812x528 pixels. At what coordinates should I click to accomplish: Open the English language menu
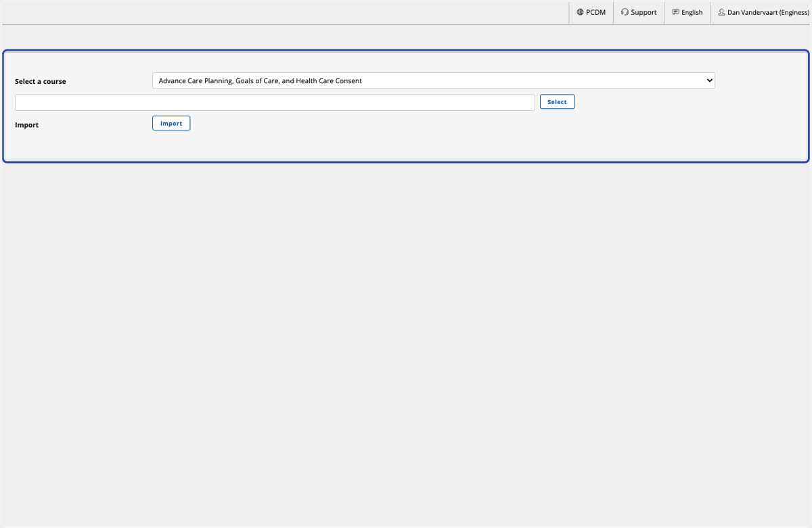click(x=687, y=12)
